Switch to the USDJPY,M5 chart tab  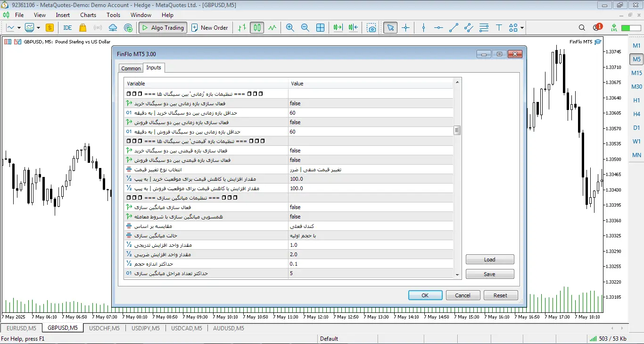point(145,328)
